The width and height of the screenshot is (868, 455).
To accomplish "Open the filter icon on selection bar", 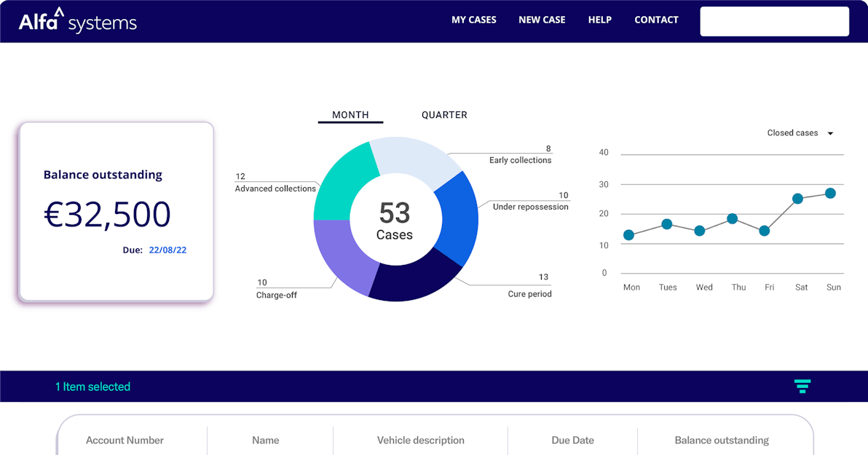I will point(802,387).
